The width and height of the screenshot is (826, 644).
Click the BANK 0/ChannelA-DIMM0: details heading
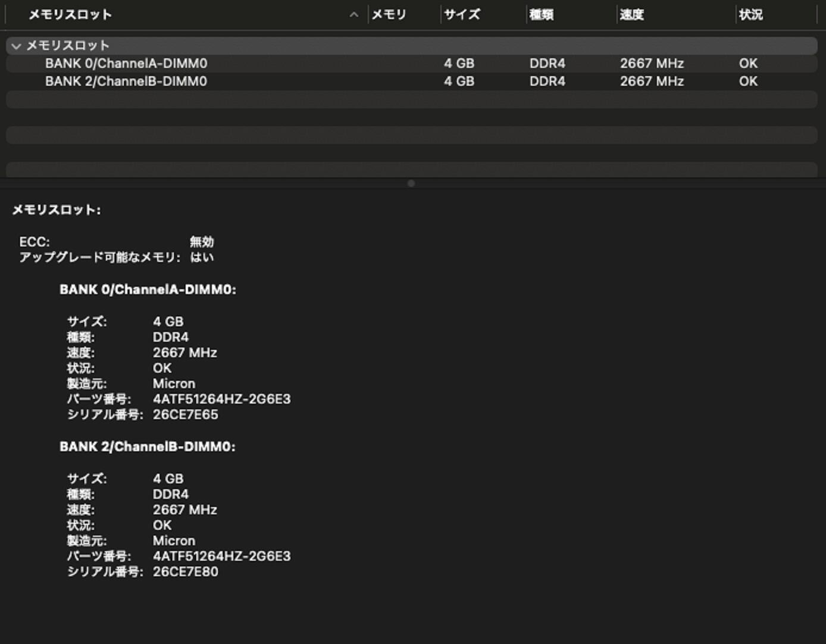coord(148,290)
